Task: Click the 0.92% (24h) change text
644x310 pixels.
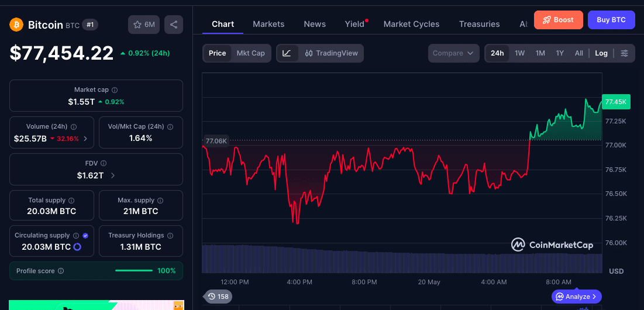Action: pos(146,53)
